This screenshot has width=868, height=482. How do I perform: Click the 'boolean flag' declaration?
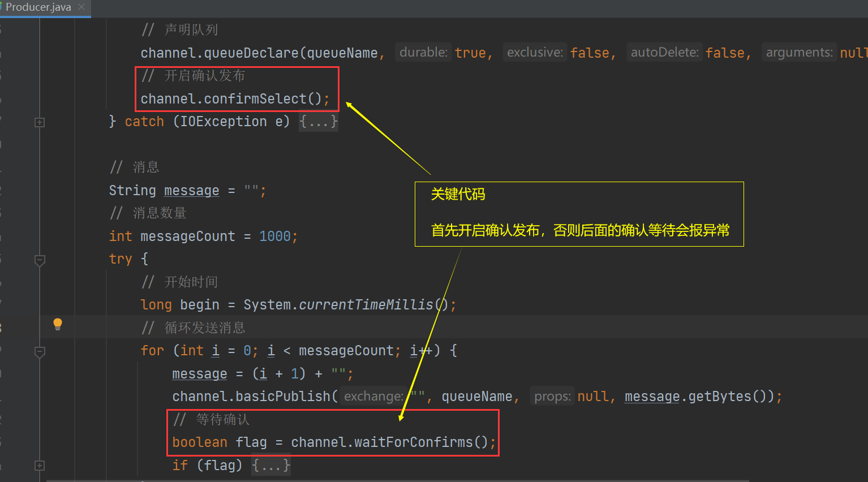(x=220, y=442)
